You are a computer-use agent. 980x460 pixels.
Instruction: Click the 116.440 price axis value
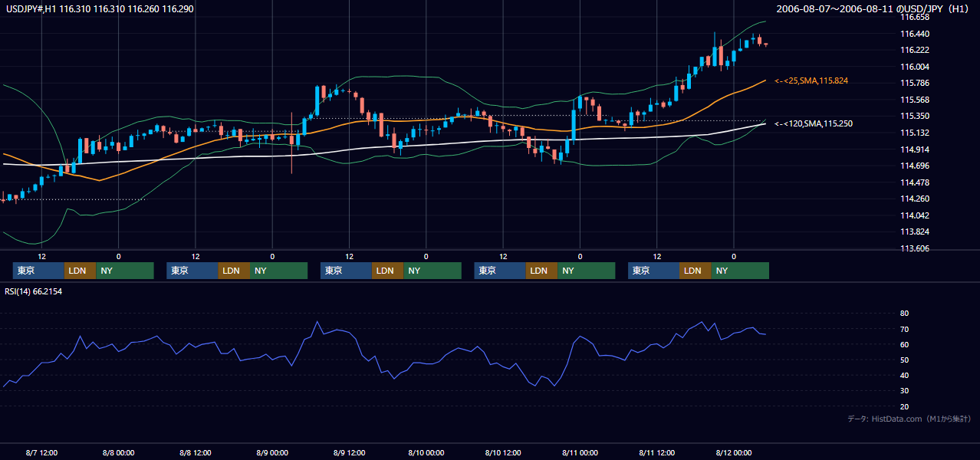[x=915, y=34]
